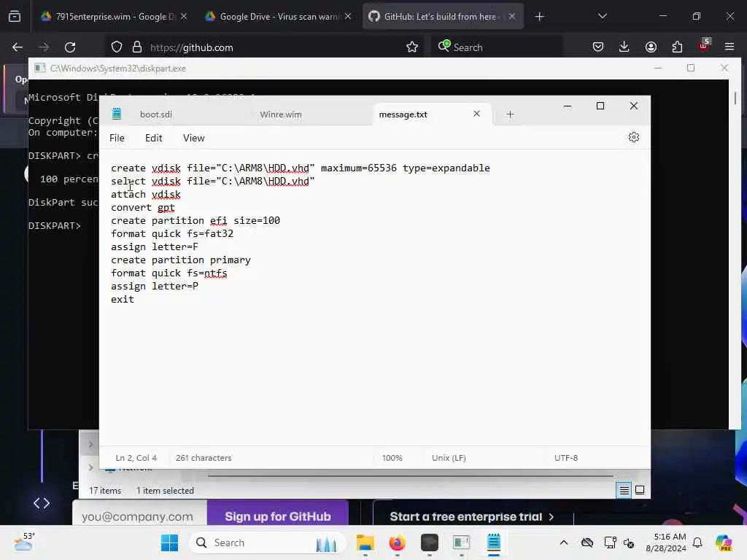Open a new Firefox tab

coord(539,17)
